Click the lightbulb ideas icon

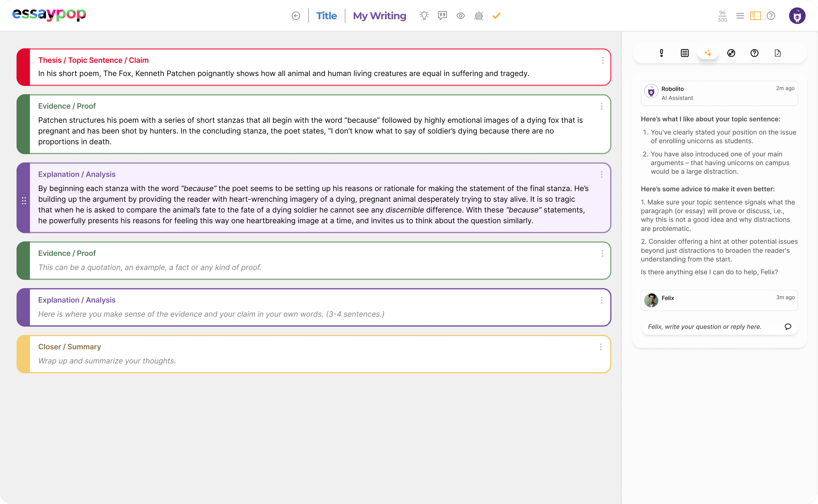click(424, 16)
